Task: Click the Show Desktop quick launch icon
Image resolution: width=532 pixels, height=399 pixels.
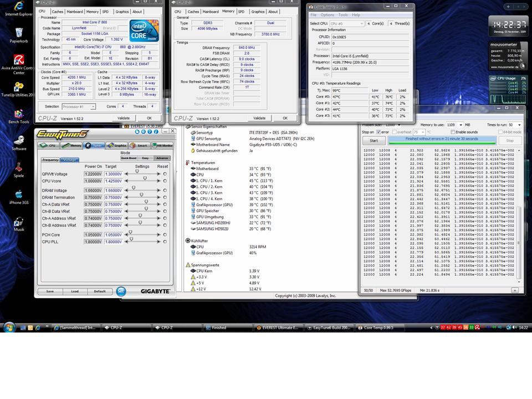Action: click(23, 328)
